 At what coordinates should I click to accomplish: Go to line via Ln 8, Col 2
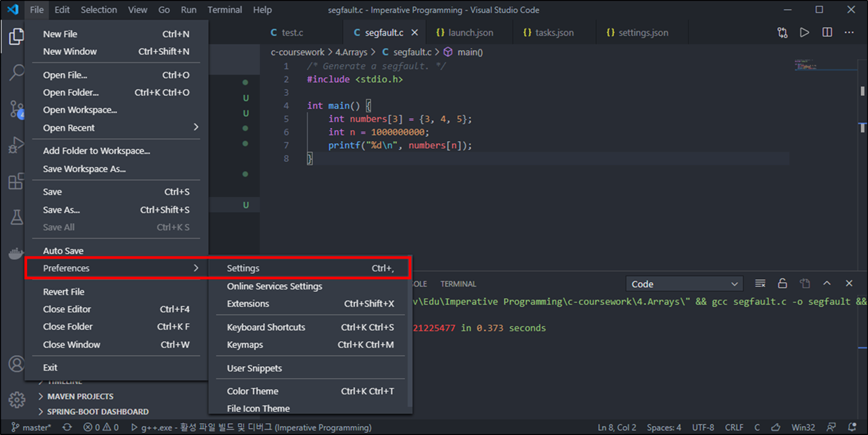coord(617,427)
